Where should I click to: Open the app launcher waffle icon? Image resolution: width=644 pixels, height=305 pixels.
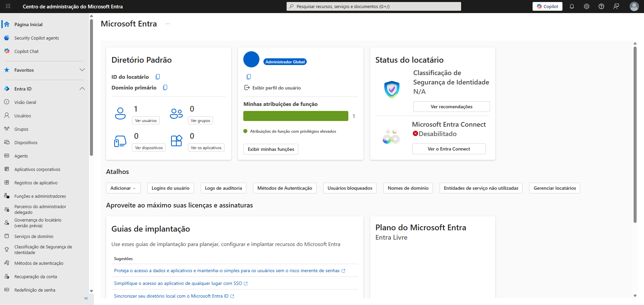(8, 6)
